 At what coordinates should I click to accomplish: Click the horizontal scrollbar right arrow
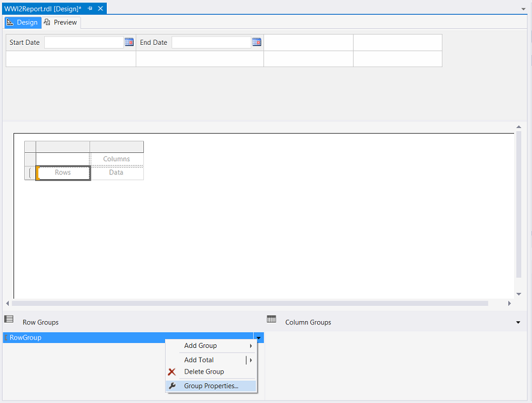click(509, 303)
